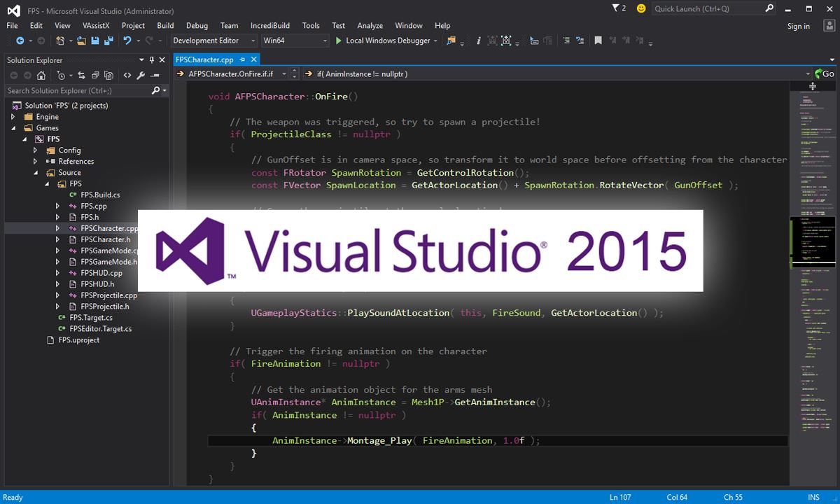Click the Ln 107 status bar indicator

click(x=620, y=497)
